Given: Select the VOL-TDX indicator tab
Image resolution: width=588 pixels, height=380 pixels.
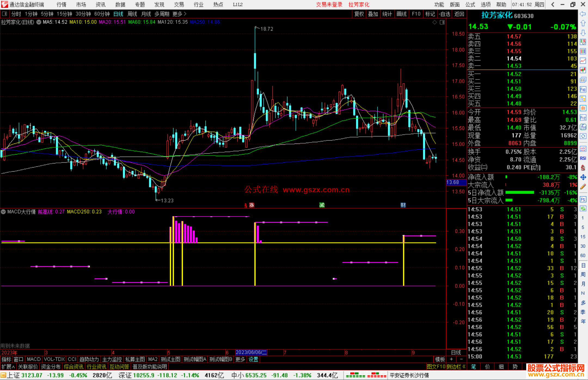Looking at the screenshot, I should (x=54, y=359).
